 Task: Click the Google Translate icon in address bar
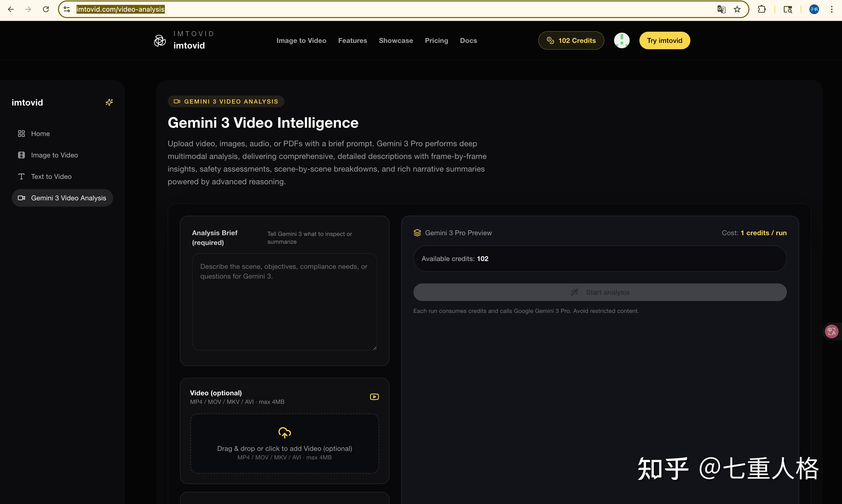[x=721, y=9]
